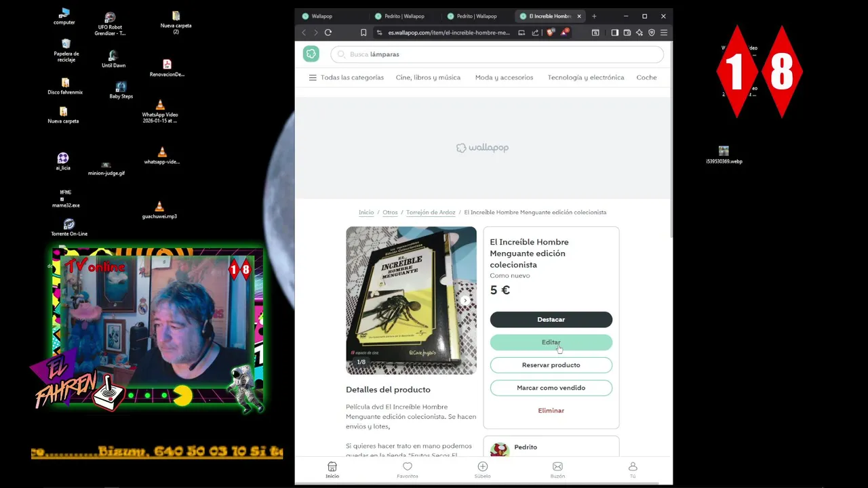868x488 pixels.
Task: Go to Inicio home icon in bottom bar
Action: tap(332, 470)
